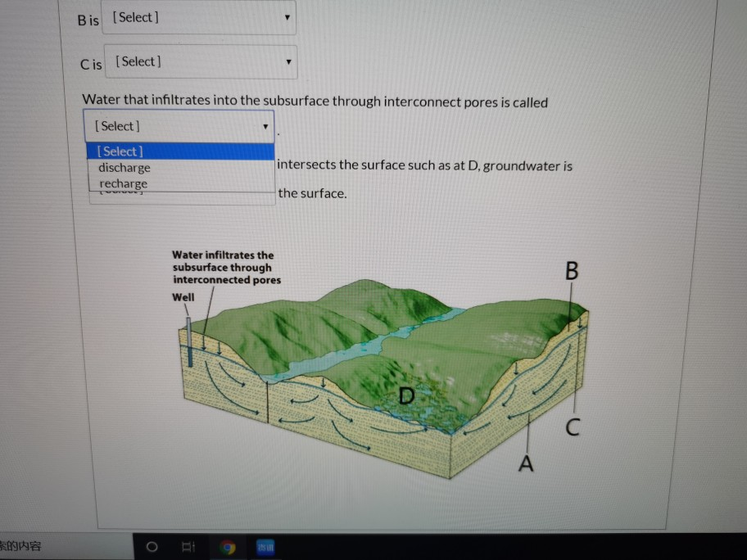Open the 'B is' dropdown
Screen dimensions: 747x560
pyautogui.click(x=198, y=16)
